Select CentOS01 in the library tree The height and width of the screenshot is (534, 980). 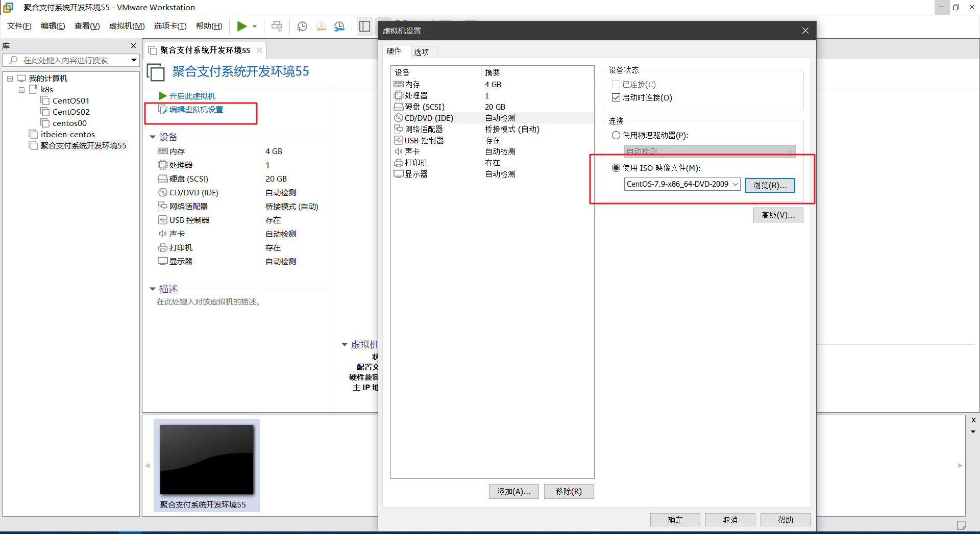(x=71, y=101)
